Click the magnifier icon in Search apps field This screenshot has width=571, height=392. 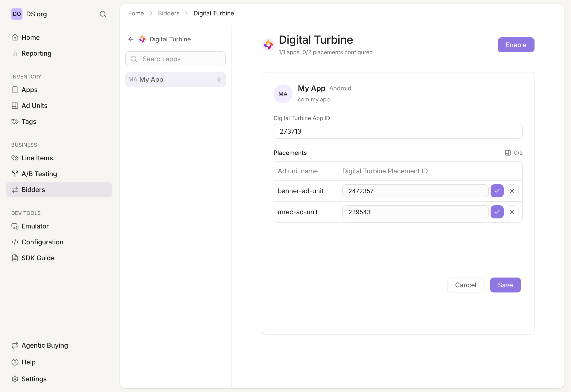[x=134, y=59]
